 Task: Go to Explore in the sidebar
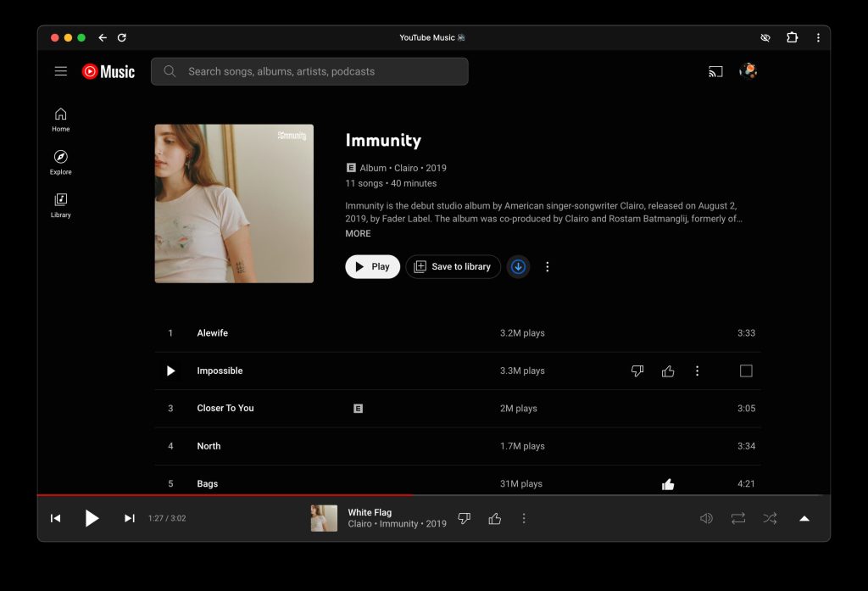61,162
